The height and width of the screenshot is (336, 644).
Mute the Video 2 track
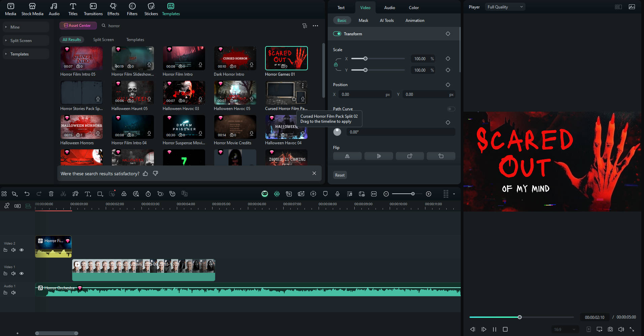pyautogui.click(x=13, y=250)
